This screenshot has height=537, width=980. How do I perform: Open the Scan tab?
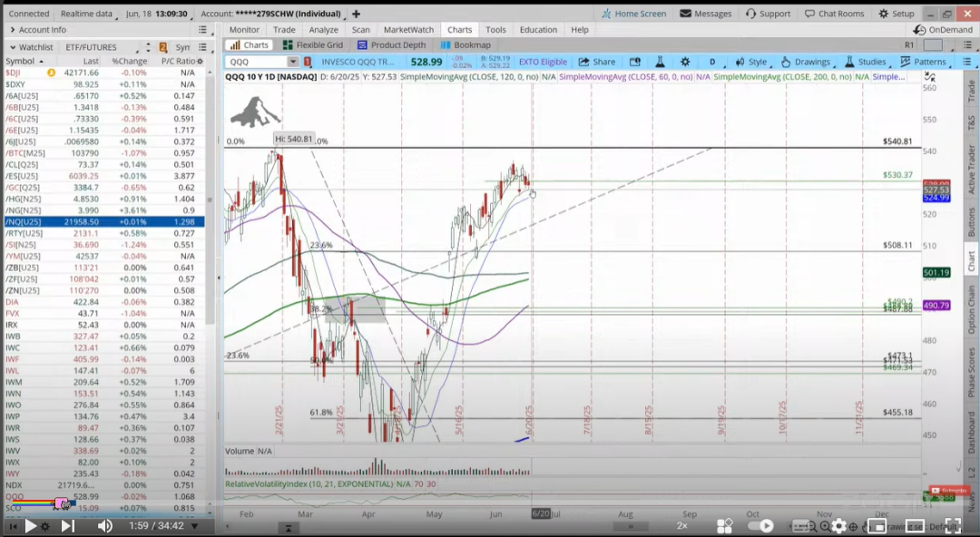[x=360, y=29]
